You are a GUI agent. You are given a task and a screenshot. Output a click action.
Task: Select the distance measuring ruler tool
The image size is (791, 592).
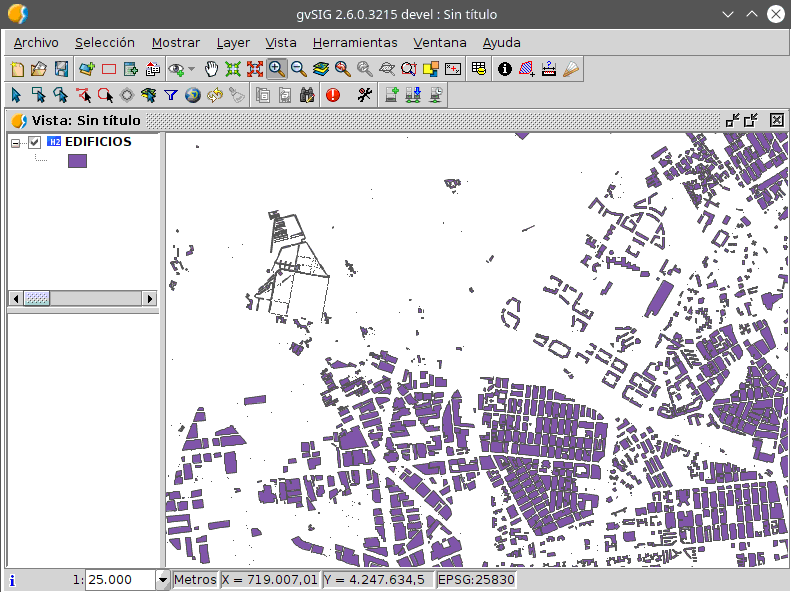coord(548,69)
